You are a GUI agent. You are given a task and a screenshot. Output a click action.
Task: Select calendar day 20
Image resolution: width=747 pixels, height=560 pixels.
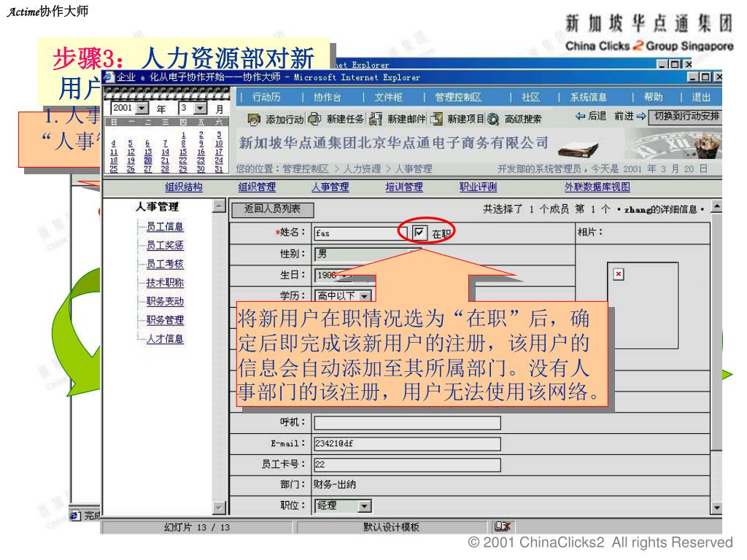[147, 160]
